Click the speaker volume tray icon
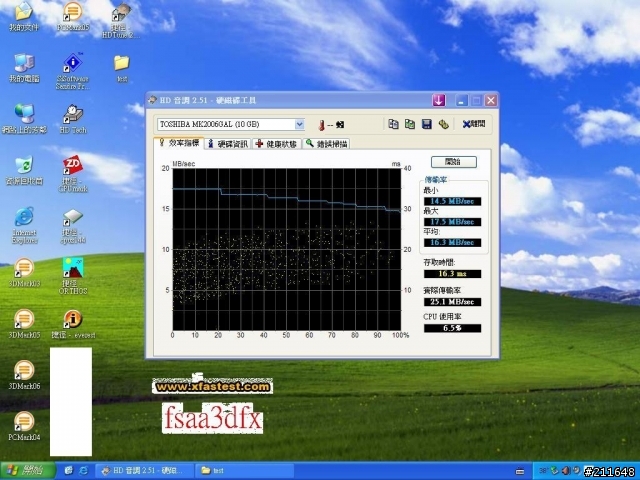This screenshot has width=640, height=480. 566,471
